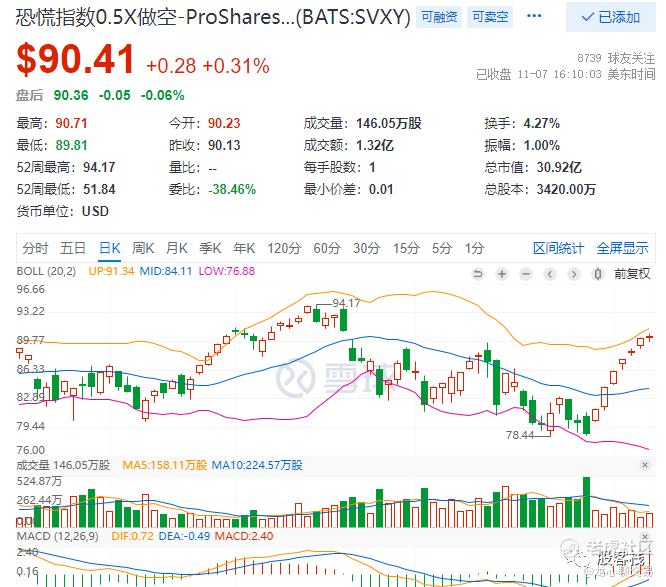Click the BOLL UP:91.34 value
666x587 pixels.
[111, 271]
